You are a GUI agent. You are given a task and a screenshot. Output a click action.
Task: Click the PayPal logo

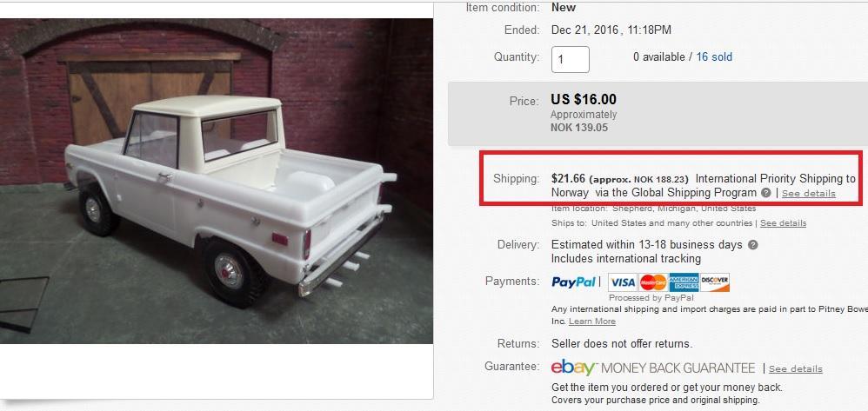(574, 282)
